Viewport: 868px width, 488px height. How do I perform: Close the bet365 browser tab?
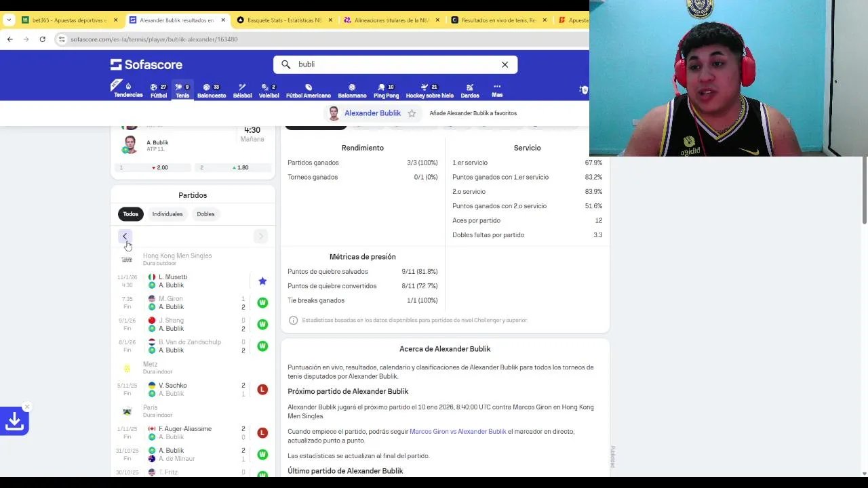tap(115, 20)
